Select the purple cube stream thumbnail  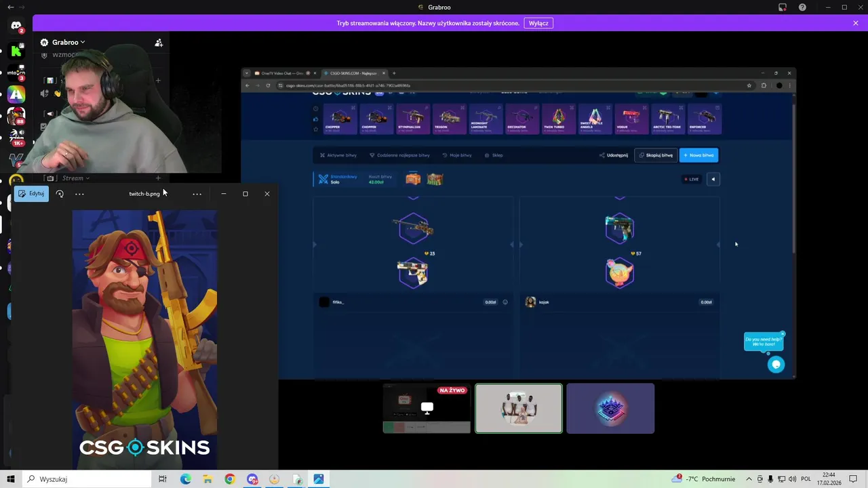click(x=610, y=408)
